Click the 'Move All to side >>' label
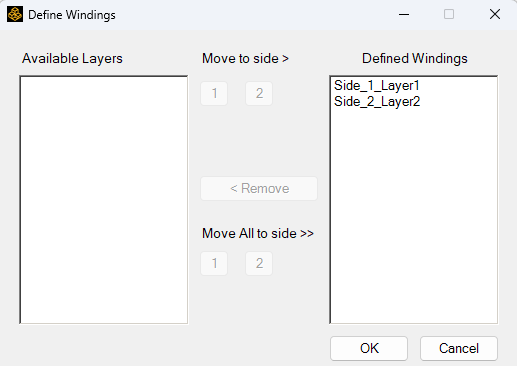Image resolution: width=517 pixels, height=366 pixels. pyautogui.click(x=258, y=233)
